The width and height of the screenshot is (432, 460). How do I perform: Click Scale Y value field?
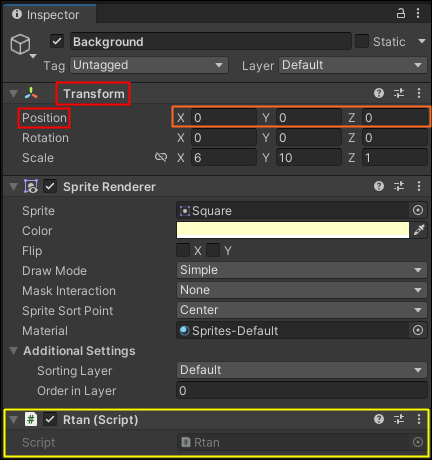coord(309,157)
